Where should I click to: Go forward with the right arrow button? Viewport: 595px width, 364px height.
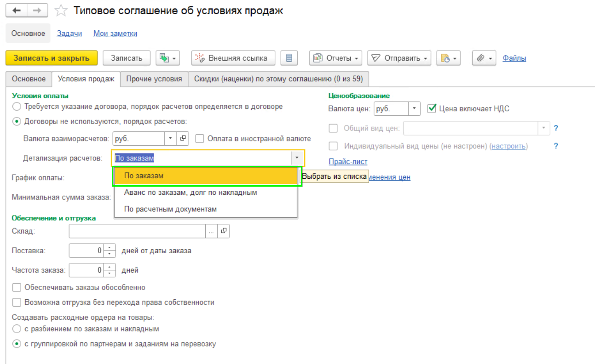(37, 10)
